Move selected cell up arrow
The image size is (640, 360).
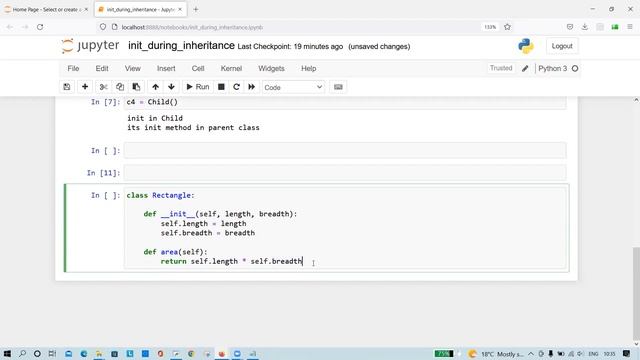pyautogui.click(x=155, y=87)
